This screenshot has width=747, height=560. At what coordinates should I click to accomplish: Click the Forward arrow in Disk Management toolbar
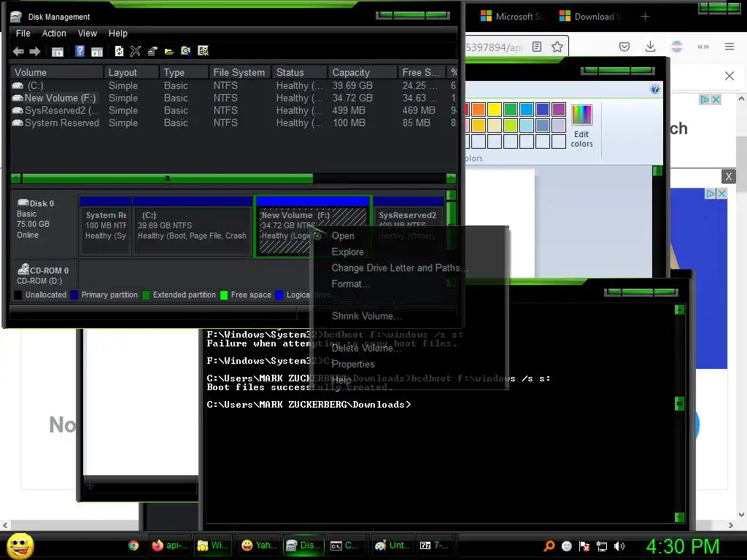(35, 52)
